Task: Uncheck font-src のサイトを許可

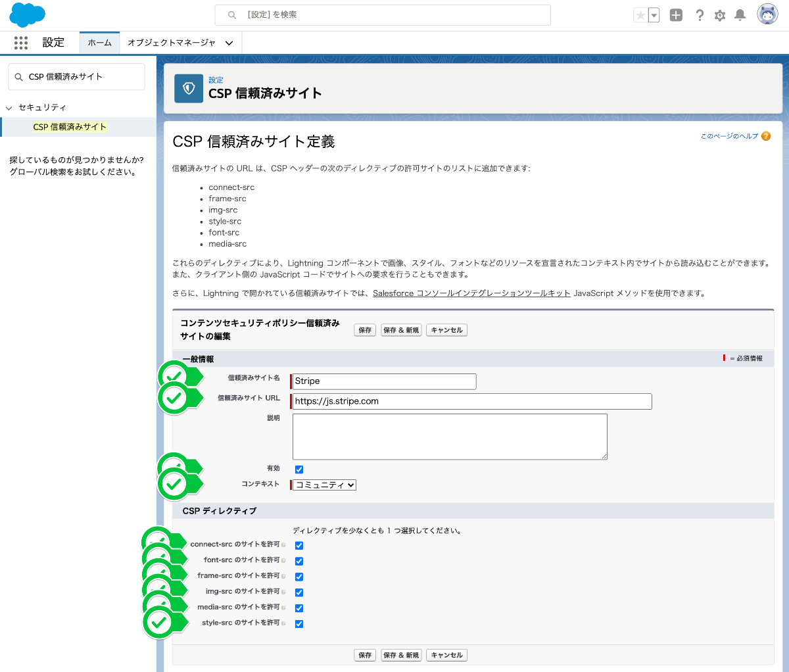Action: tap(299, 561)
